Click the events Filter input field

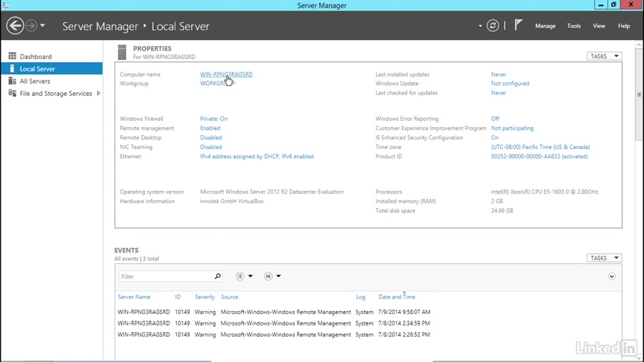(x=166, y=276)
